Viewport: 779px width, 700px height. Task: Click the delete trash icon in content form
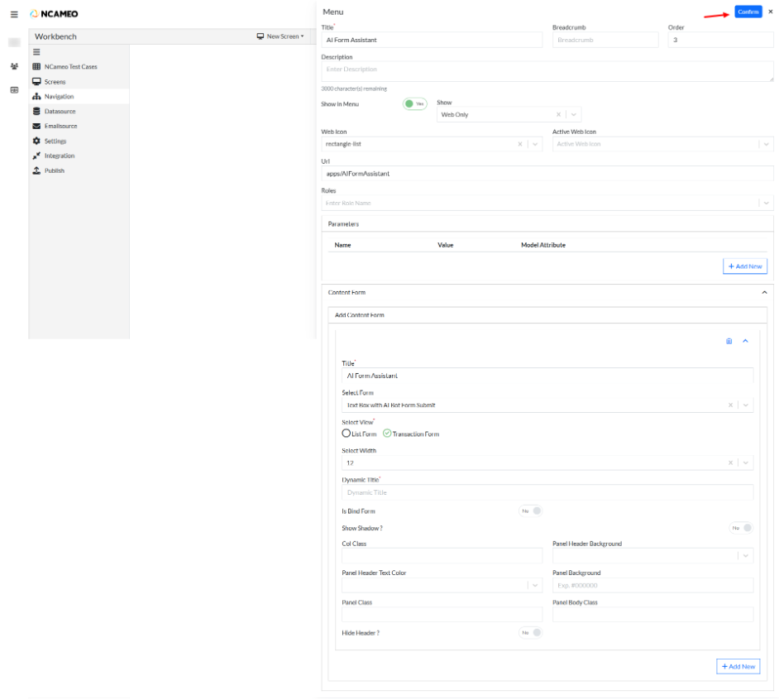tap(729, 341)
